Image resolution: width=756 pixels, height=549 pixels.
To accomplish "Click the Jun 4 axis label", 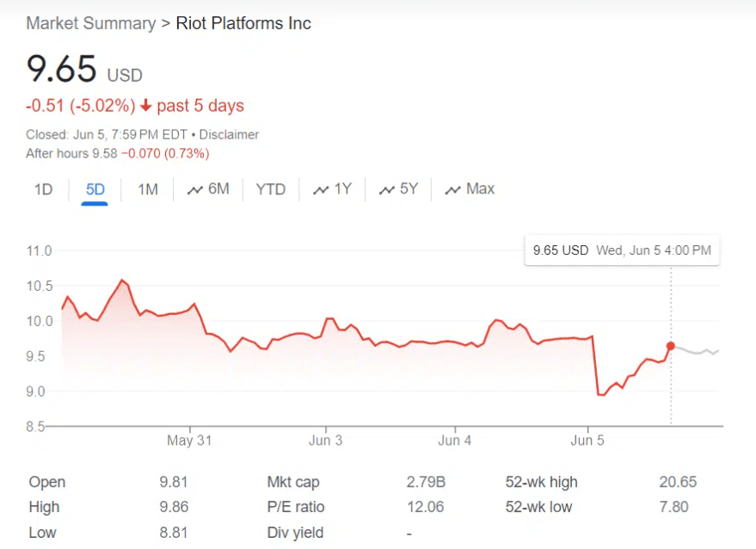I will tap(455, 441).
